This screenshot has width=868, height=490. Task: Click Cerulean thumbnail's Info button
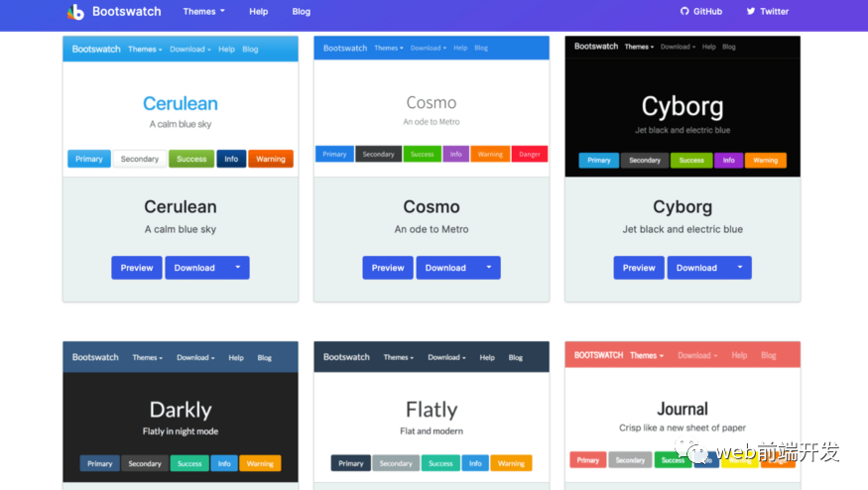tap(231, 159)
